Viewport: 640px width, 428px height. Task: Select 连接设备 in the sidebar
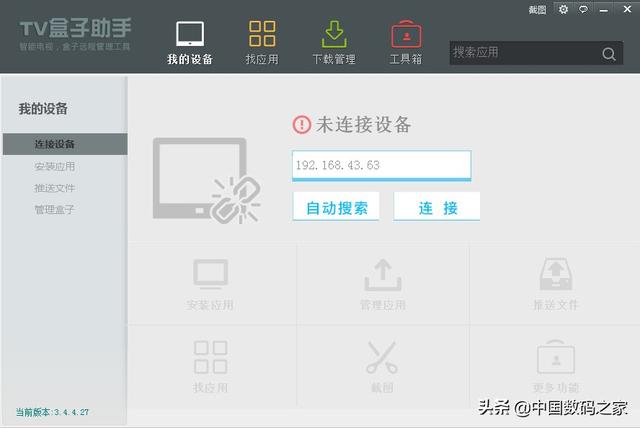click(65, 144)
